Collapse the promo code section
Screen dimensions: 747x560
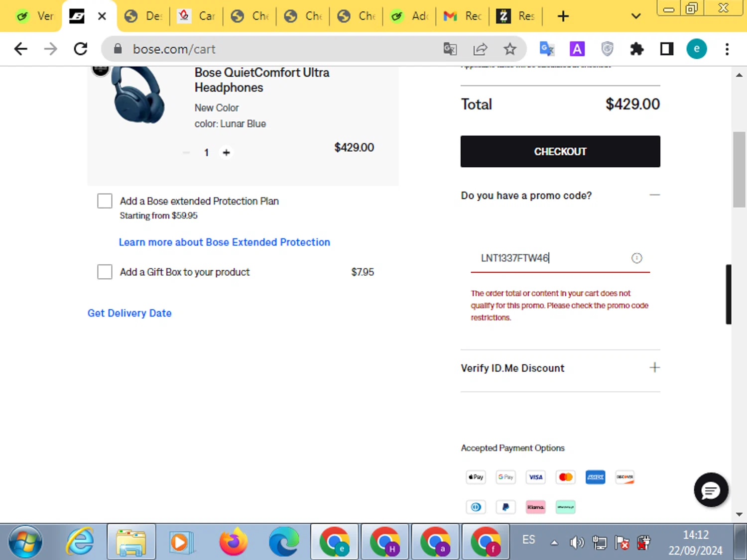pos(654,195)
